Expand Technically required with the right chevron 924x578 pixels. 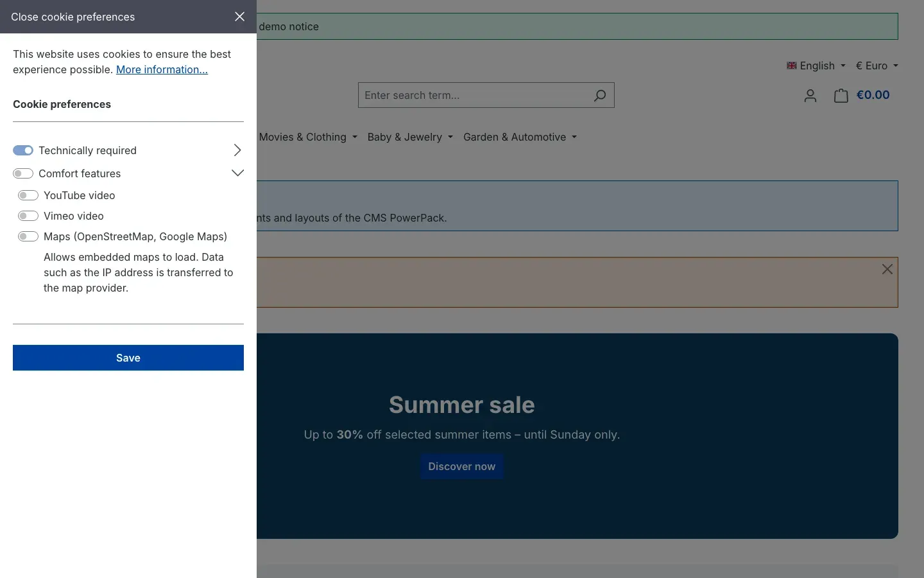click(x=237, y=150)
